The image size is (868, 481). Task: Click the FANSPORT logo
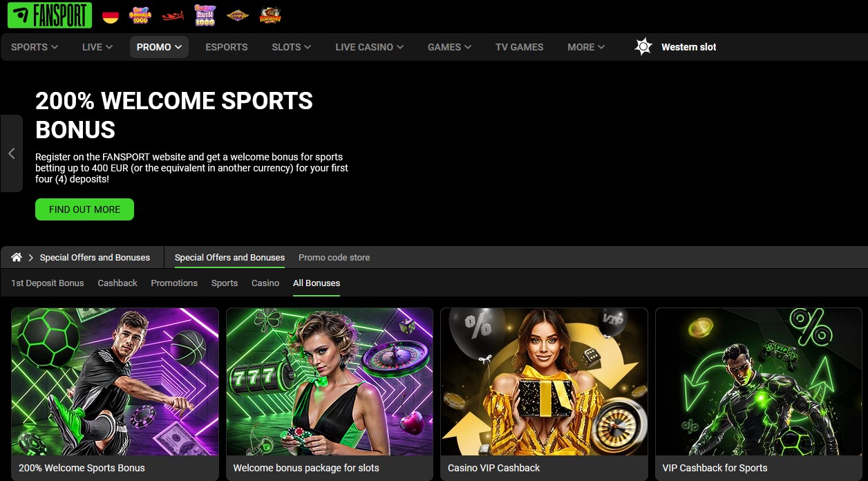(50, 15)
